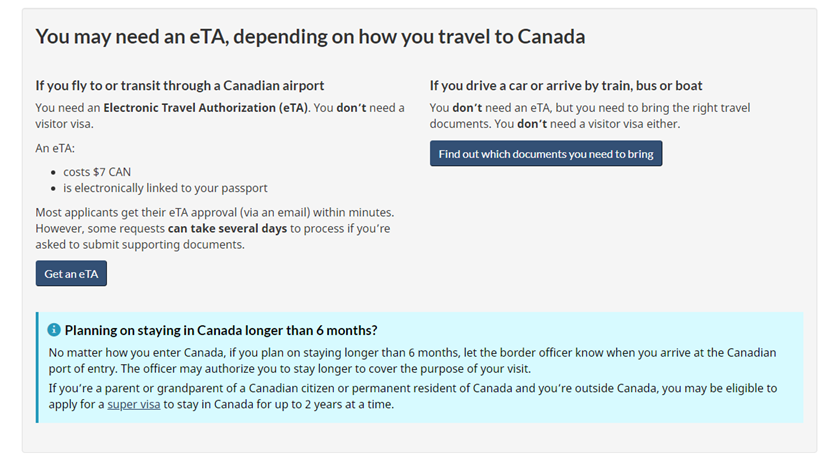The height and width of the screenshot is (455, 831).
Task: Click 'bring the right travel documents' paragraph
Action: 640,108
